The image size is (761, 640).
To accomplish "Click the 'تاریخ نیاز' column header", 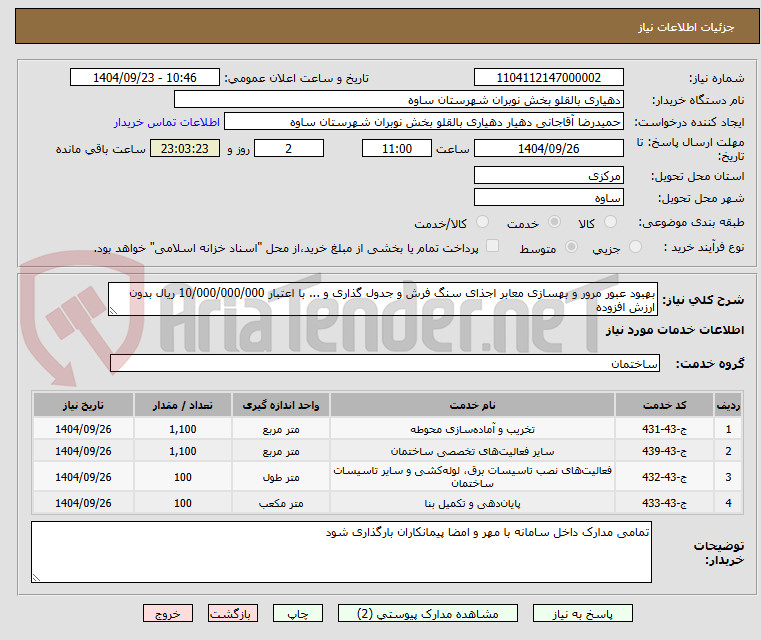I will [x=83, y=405].
